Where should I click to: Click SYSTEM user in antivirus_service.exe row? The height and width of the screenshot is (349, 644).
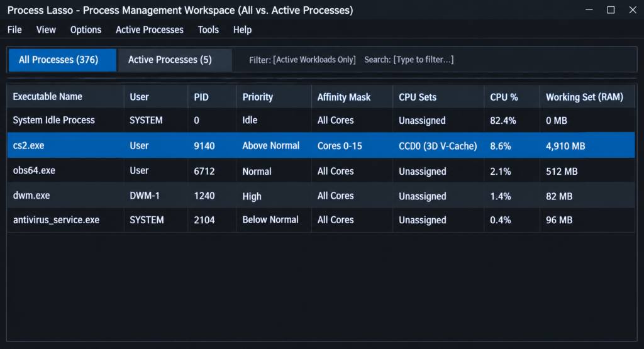tap(147, 220)
